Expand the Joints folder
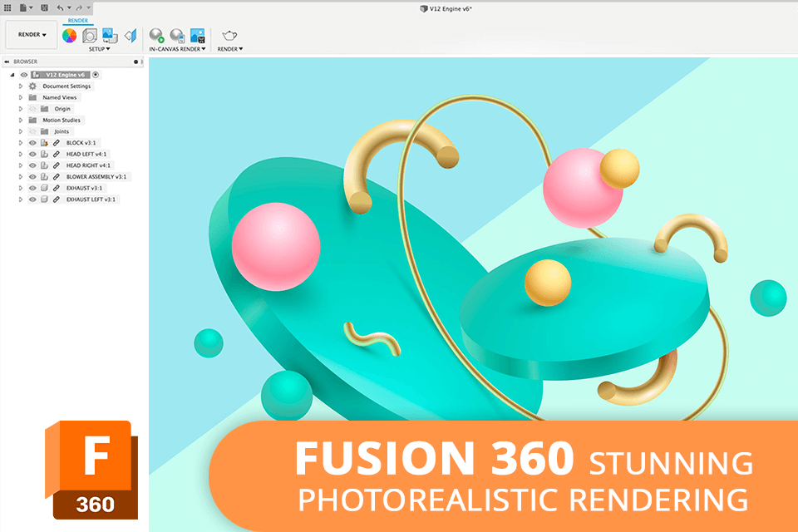Image resolution: width=798 pixels, height=532 pixels. tap(21, 131)
